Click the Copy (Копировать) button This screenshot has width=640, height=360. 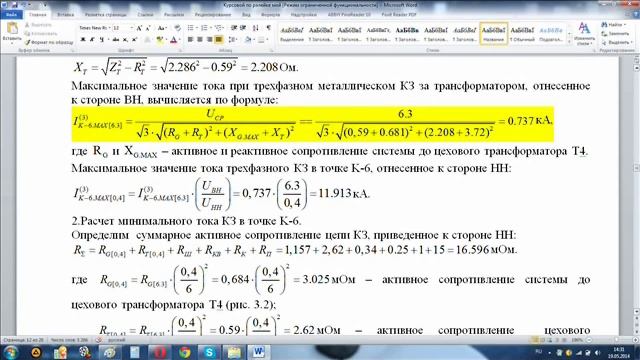pos(41,33)
